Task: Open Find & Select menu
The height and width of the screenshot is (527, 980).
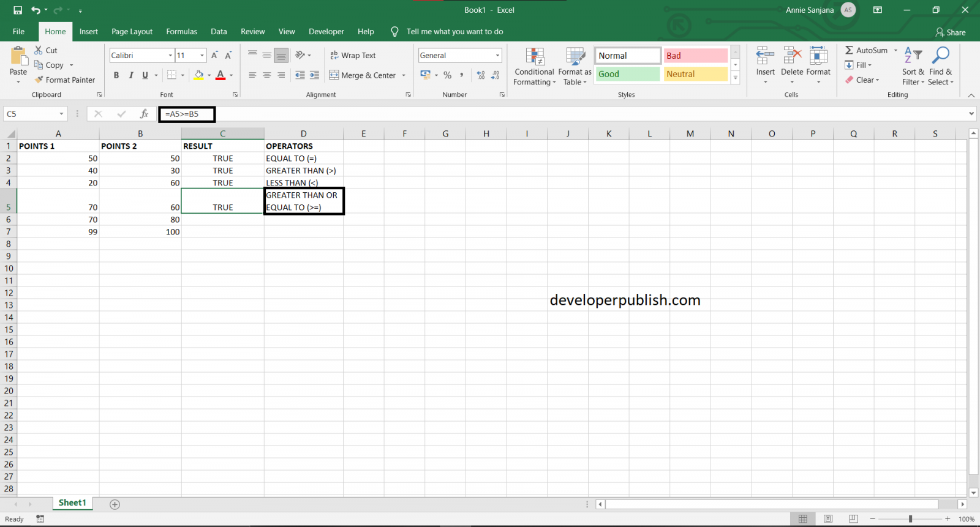Action: (x=940, y=66)
